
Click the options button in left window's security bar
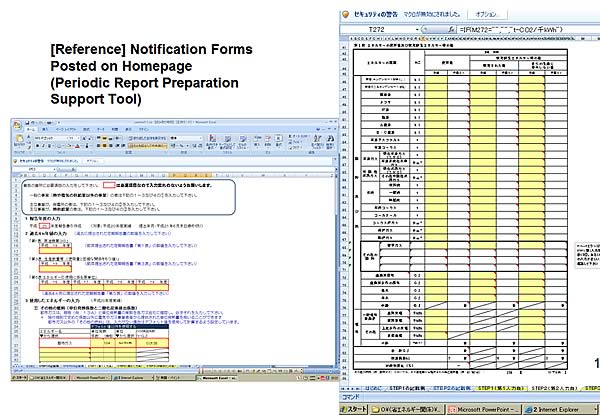tap(93, 161)
